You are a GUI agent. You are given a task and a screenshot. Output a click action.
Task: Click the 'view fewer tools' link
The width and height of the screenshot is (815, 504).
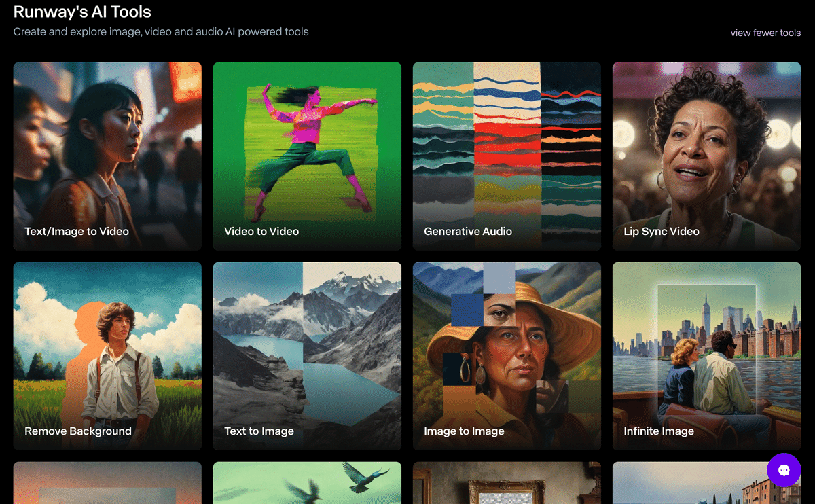765,33
